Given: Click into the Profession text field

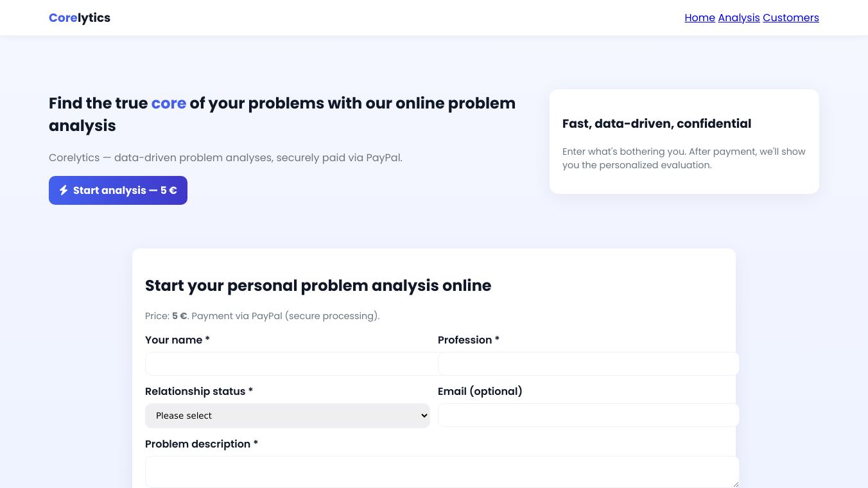Looking at the screenshot, I should pyautogui.click(x=588, y=363).
